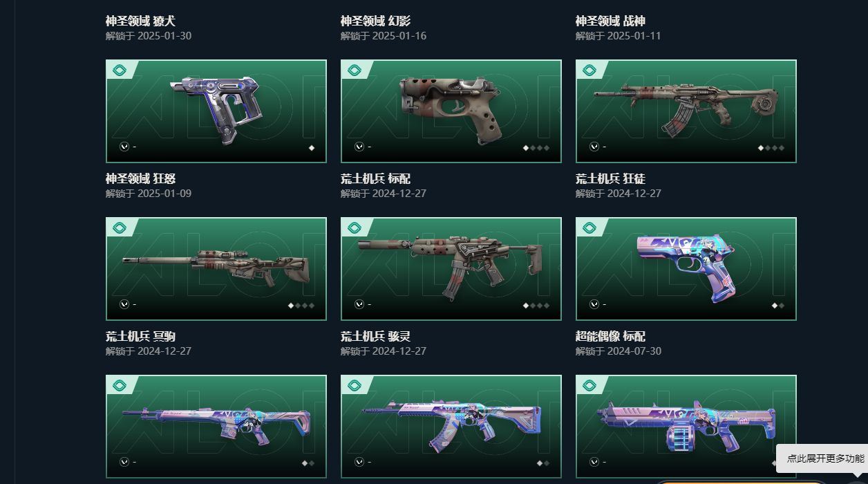Click the level diamonds on the 荒土机兵 标配 card
Viewport: 868px width, 484px height.
click(x=536, y=148)
